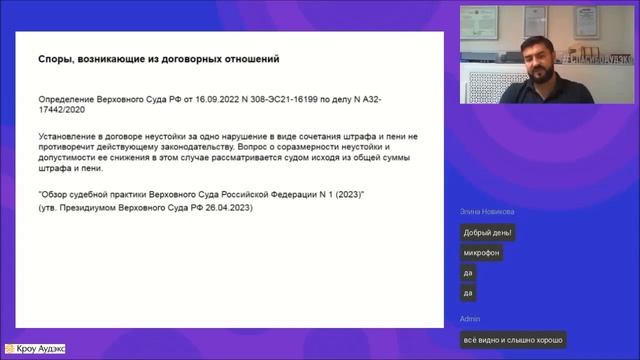Click the first 'да' chat message
The image size is (640, 360).
(x=468, y=273)
